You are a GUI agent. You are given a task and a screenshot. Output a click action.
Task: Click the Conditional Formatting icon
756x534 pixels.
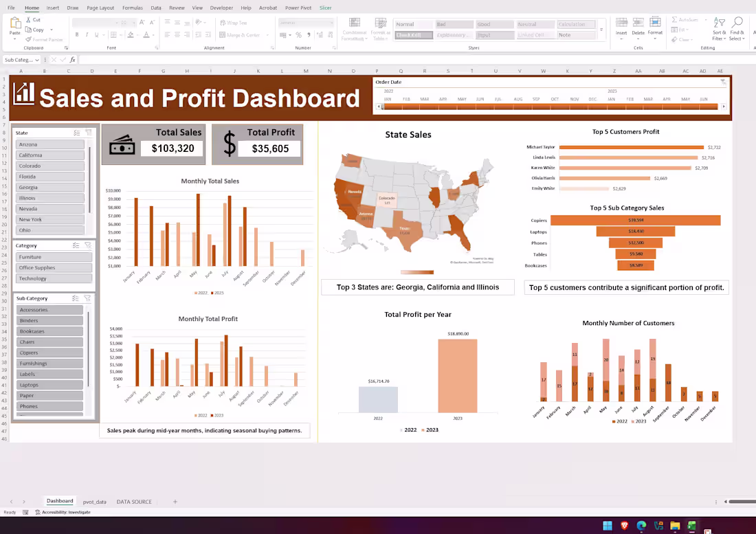[x=355, y=23]
